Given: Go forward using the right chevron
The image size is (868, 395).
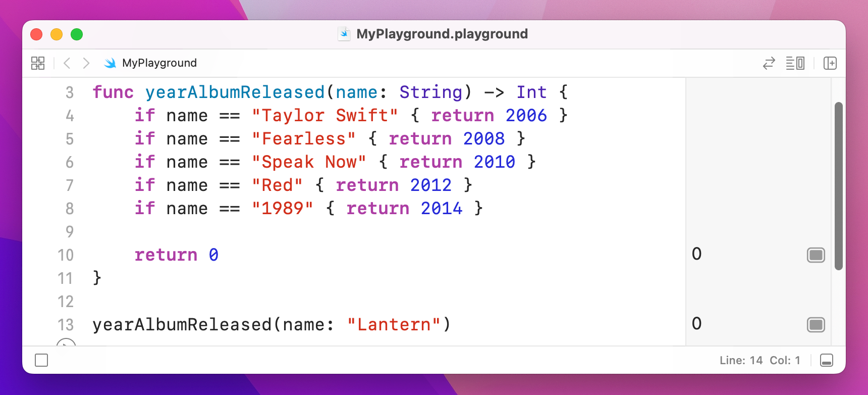Looking at the screenshot, I should tap(86, 63).
